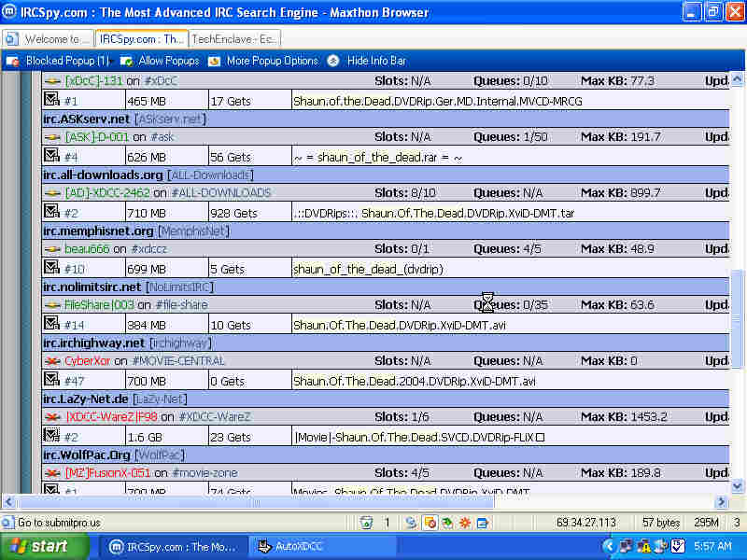Click the network warning tray icon

click(643, 546)
